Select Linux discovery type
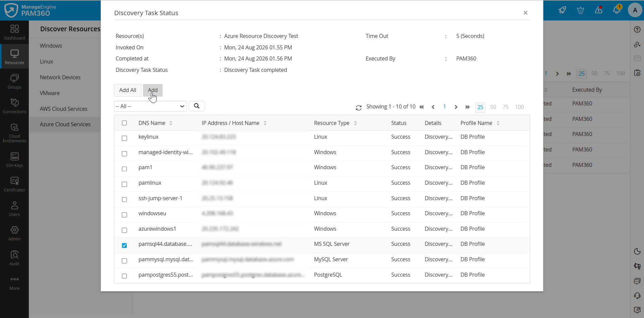Image resolution: width=644 pixels, height=318 pixels. [x=47, y=61]
